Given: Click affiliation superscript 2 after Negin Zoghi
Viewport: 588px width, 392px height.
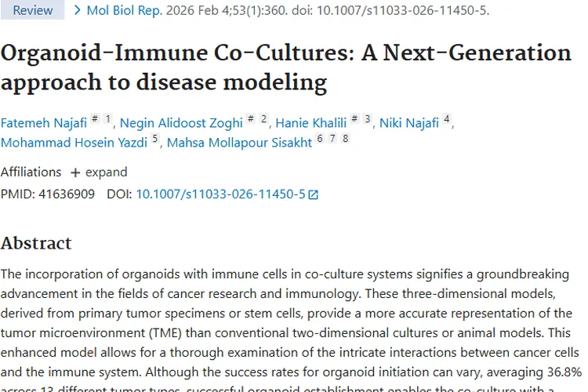Looking at the screenshot, I should point(264,120).
